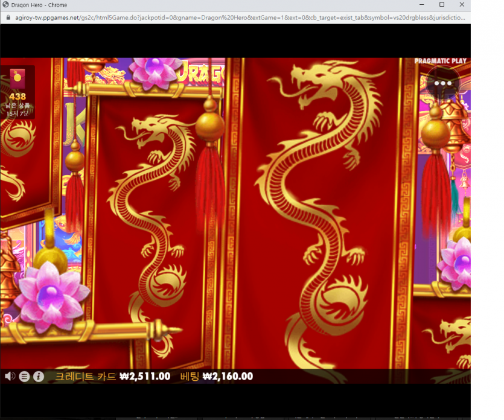
Task: Mute the game sound speaker icon
Action: (10, 376)
